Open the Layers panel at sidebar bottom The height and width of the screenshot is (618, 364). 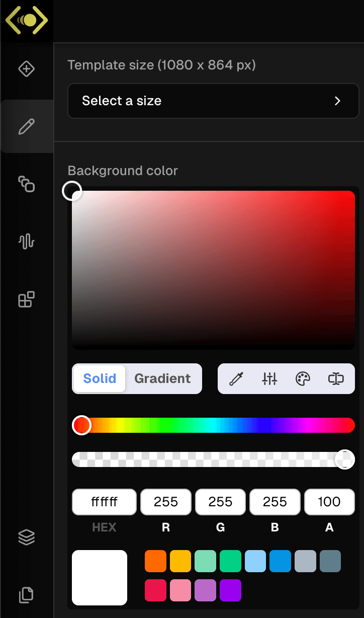click(27, 537)
